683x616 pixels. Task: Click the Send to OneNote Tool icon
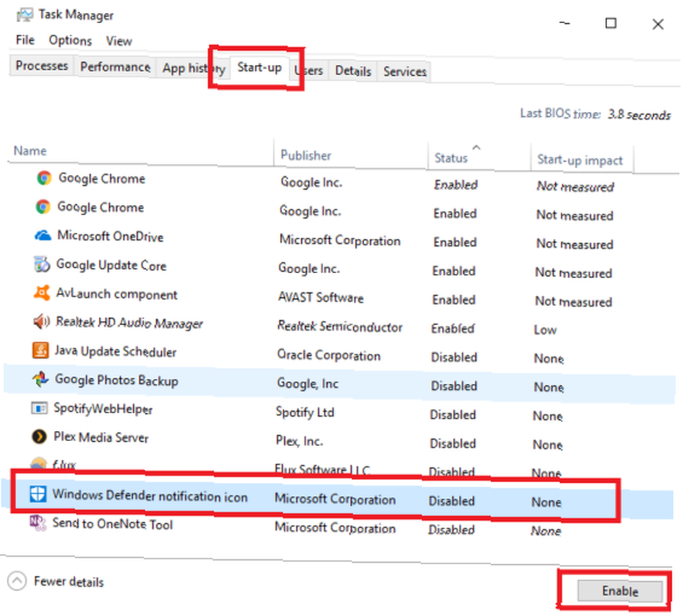coord(38,522)
